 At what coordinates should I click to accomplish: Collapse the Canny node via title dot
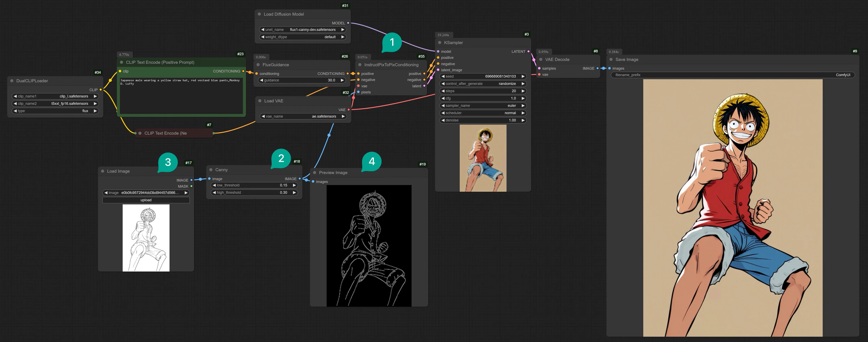pos(211,170)
